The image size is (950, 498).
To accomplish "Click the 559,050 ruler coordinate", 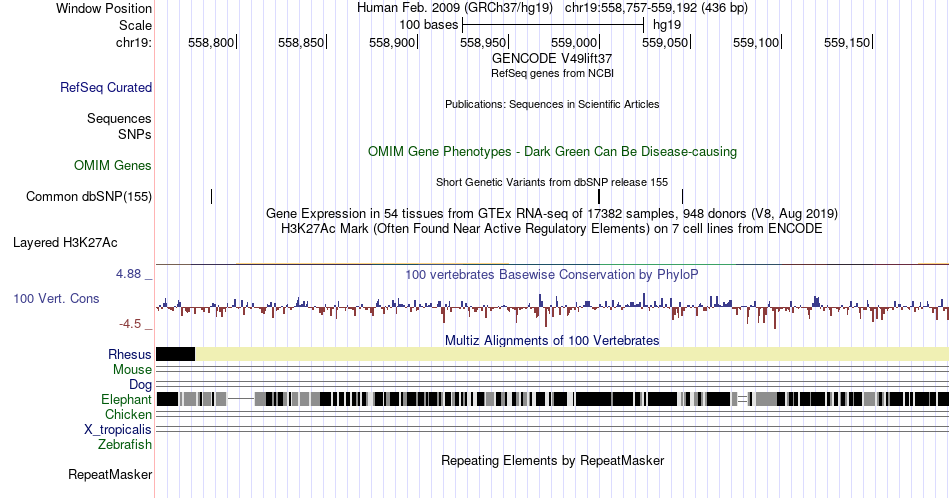I will click(665, 42).
